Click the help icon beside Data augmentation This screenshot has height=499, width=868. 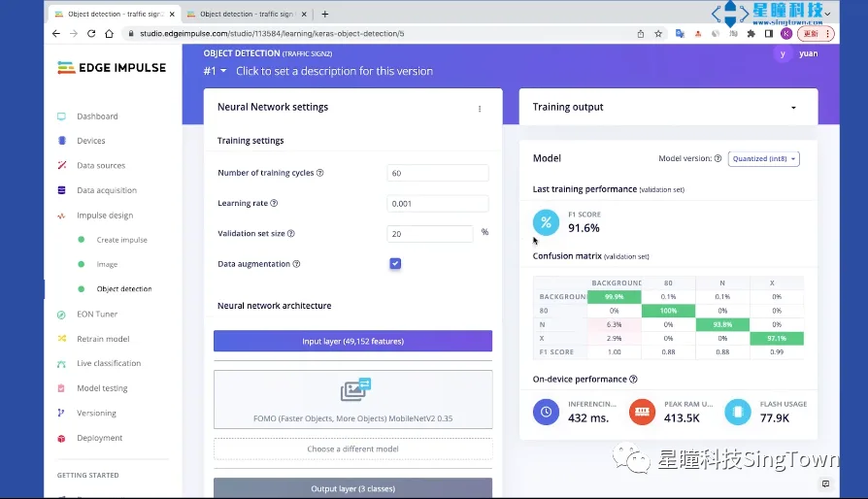point(297,264)
